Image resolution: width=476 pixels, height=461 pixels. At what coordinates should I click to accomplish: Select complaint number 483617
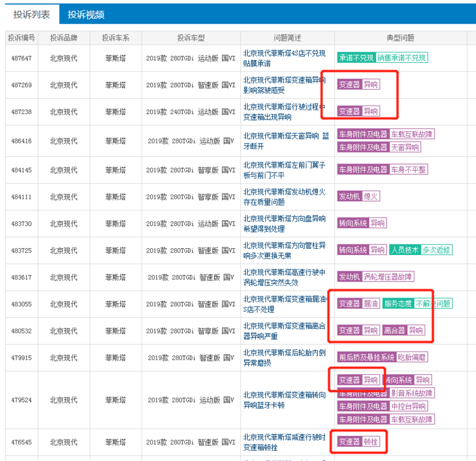point(21,277)
